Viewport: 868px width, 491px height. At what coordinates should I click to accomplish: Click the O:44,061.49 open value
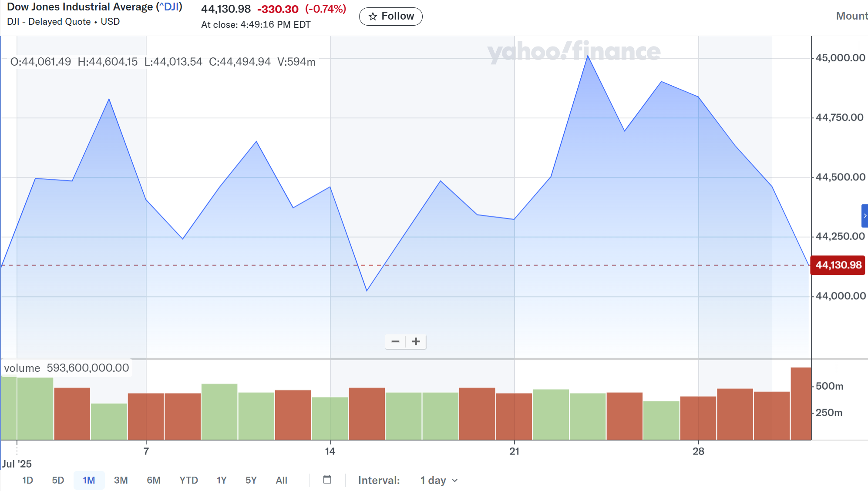tap(40, 62)
